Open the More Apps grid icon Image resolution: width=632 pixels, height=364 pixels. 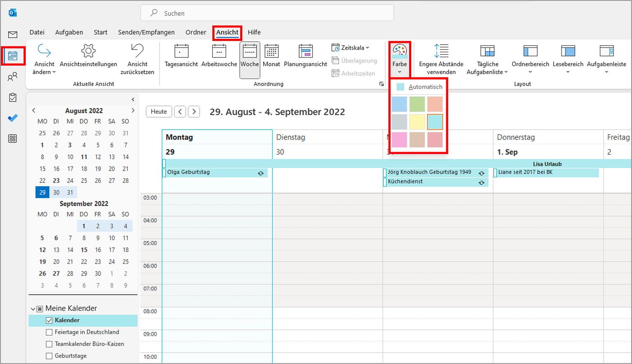click(13, 139)
